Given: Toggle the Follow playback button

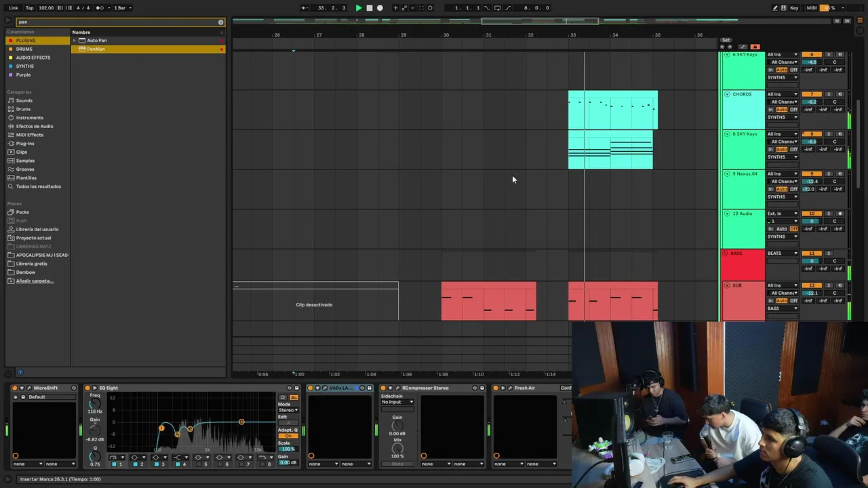Looking at the screenshot, I should click(x=304, y=8).
